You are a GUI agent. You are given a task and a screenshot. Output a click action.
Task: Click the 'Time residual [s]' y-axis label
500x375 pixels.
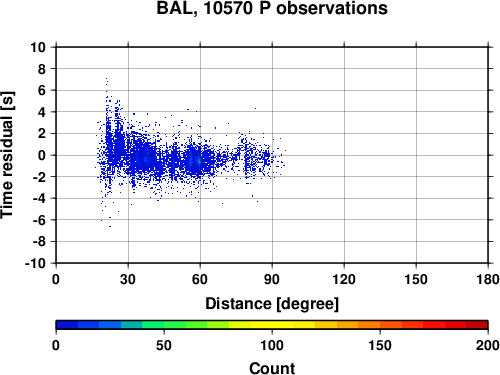click(7, 155)
